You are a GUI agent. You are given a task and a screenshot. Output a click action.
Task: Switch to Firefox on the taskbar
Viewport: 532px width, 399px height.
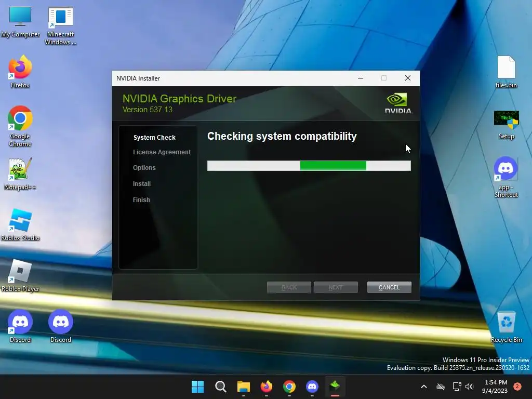pos(267,387)
